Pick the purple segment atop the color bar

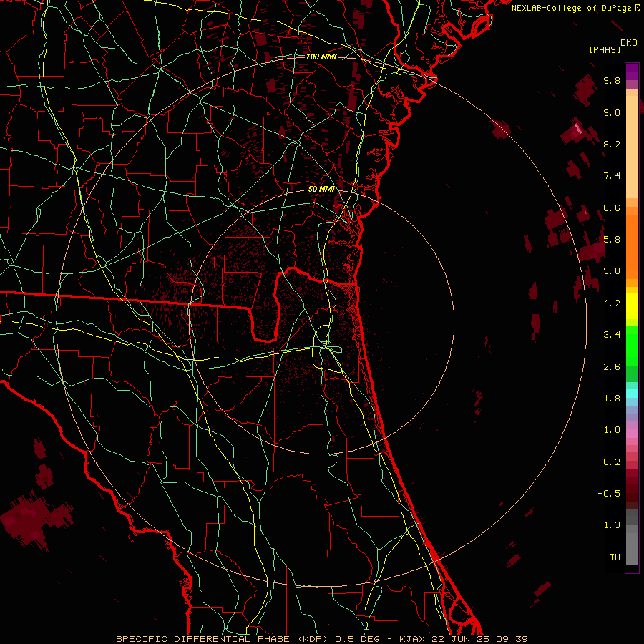[632, 72]
